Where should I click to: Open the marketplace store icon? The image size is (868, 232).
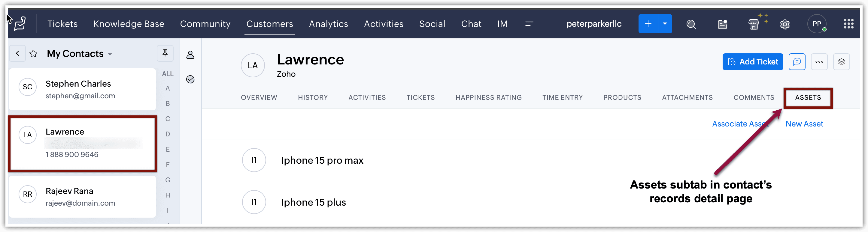pos(754,24)
